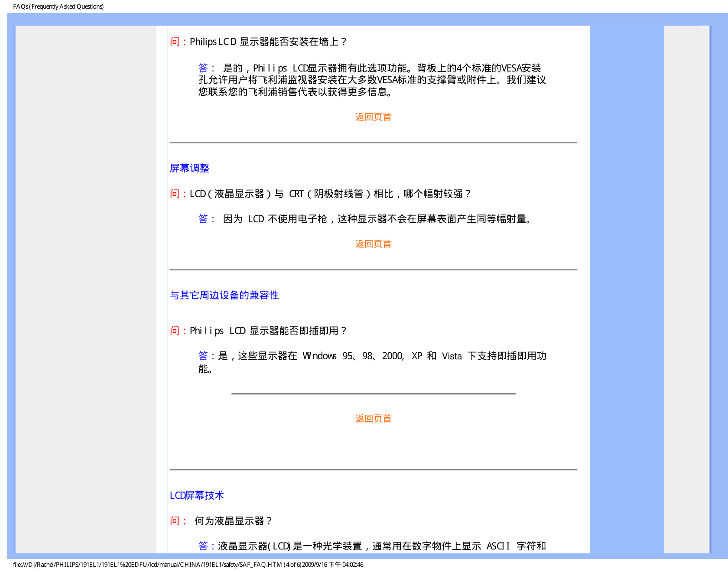Click 返回页首 link below the plug-and-play answer
Viewport: 728px width, 572px height.
click(x=373, y=419)
